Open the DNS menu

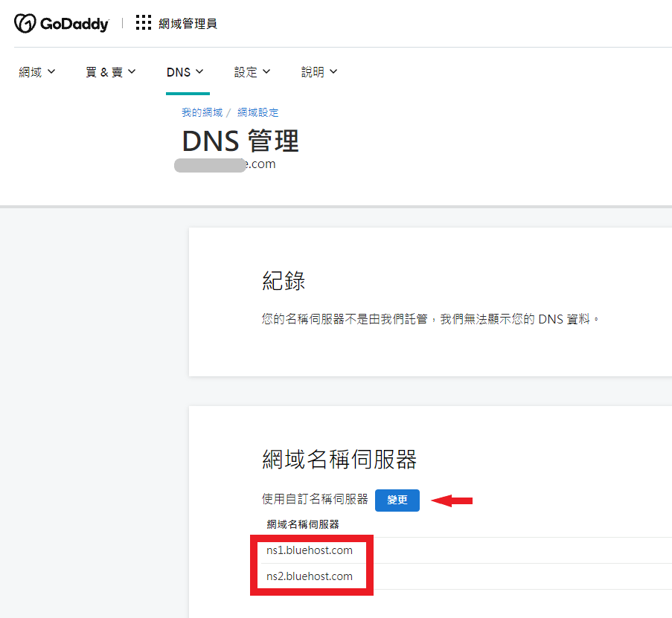click(x=185, y=72)
